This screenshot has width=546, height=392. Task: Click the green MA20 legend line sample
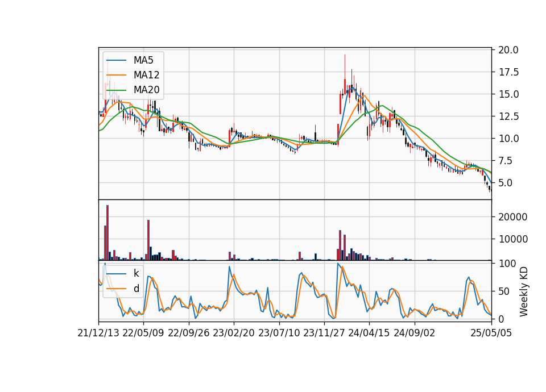(x=116, y=90)
